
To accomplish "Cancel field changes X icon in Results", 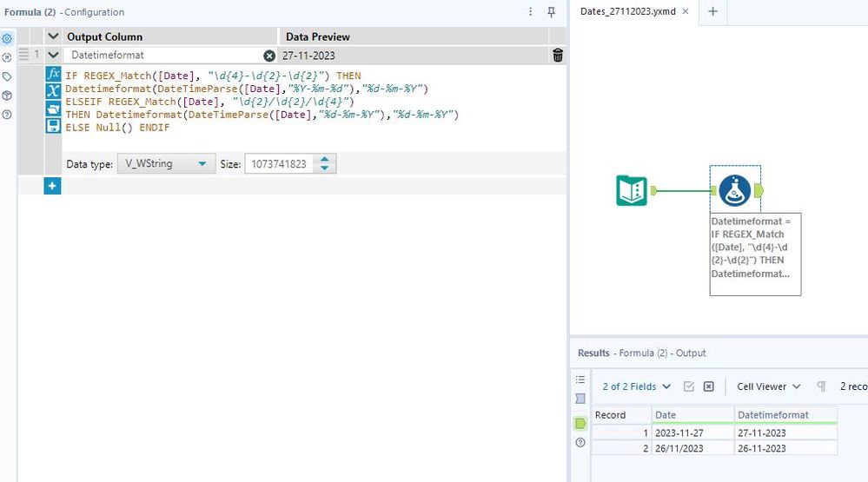I will tap(709, 386).
